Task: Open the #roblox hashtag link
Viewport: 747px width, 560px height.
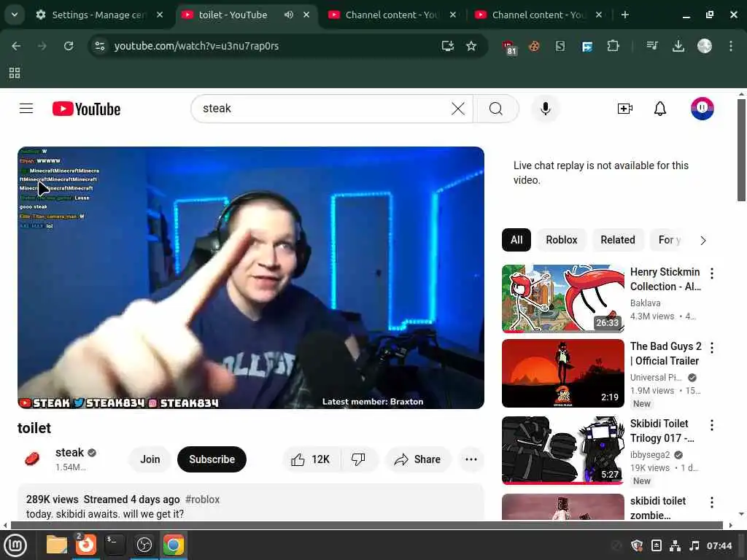Action: pyautogui.click(x=203, y=499)
